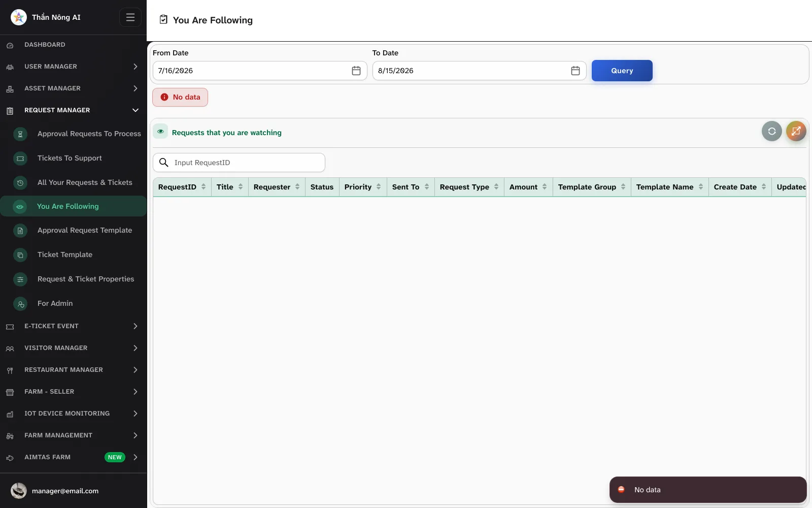Click the Aimtas Farm icon

coord(10,458)
